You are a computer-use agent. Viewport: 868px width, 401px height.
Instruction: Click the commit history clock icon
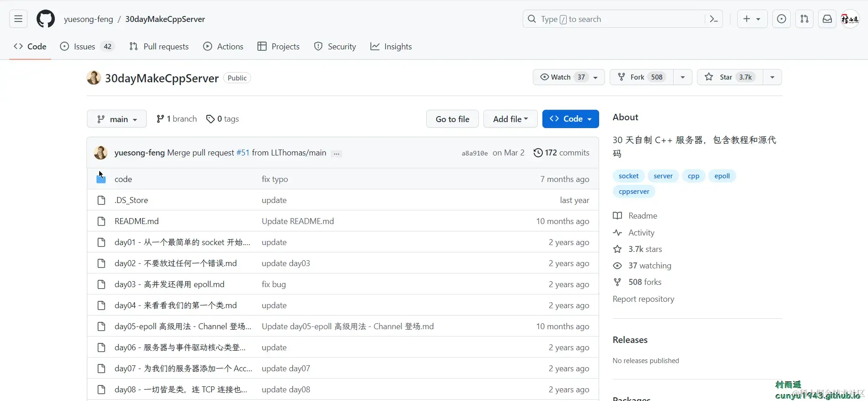click(538, 153)
